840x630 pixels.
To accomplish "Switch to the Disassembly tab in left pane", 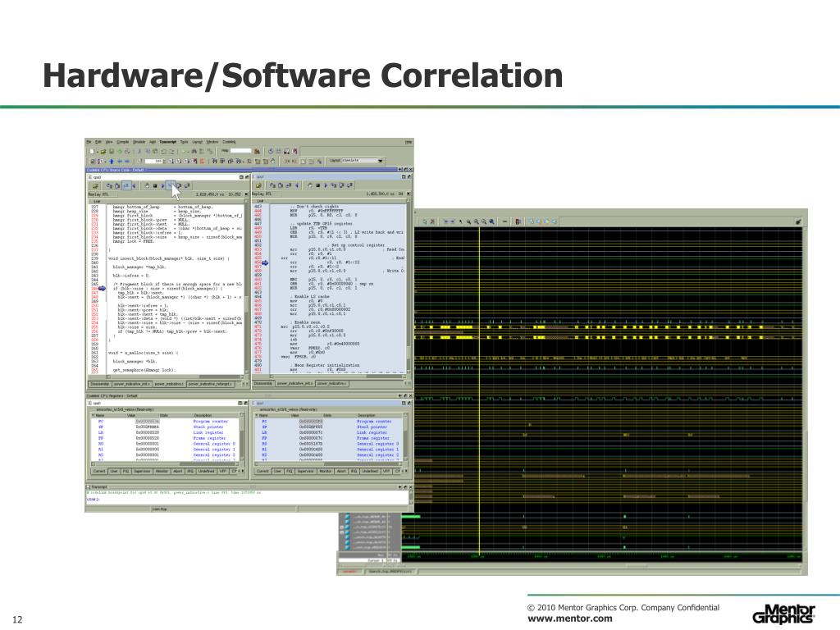I will point(100,383).
